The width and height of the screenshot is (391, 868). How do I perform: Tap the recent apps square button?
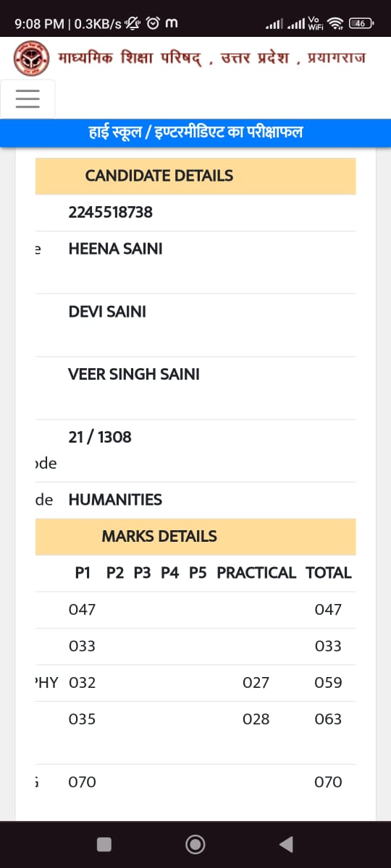point(104,844)
